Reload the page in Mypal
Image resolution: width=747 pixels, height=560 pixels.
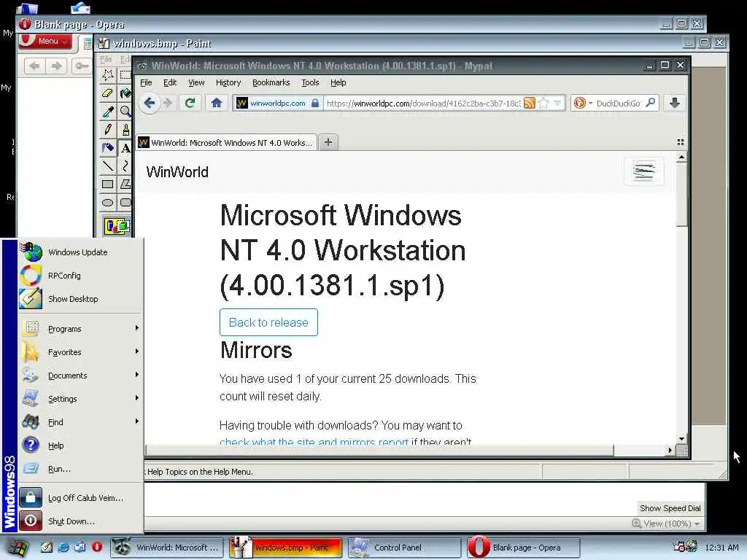tap(190, 103)
